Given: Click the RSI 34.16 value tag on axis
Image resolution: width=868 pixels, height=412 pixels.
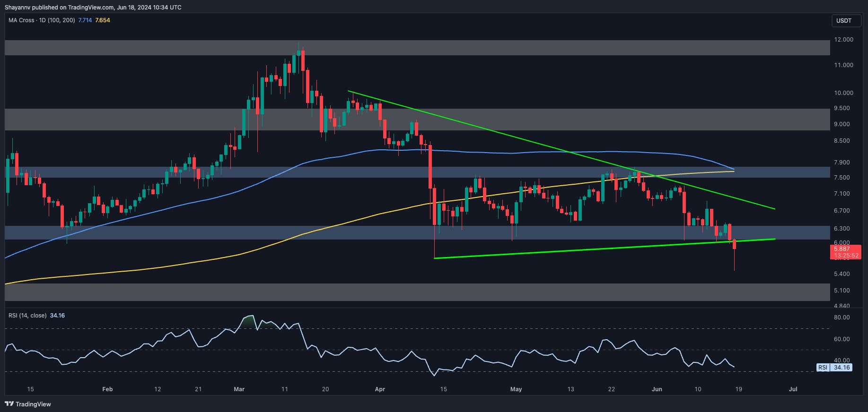Looking at the screenshot, I should click(x=834, y=367).
